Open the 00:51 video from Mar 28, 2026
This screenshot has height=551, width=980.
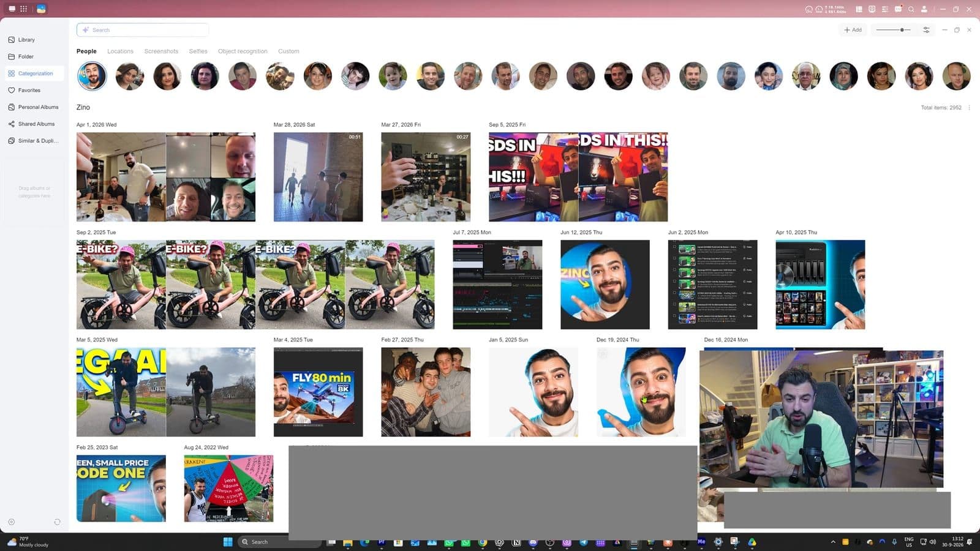coord(318,177)
